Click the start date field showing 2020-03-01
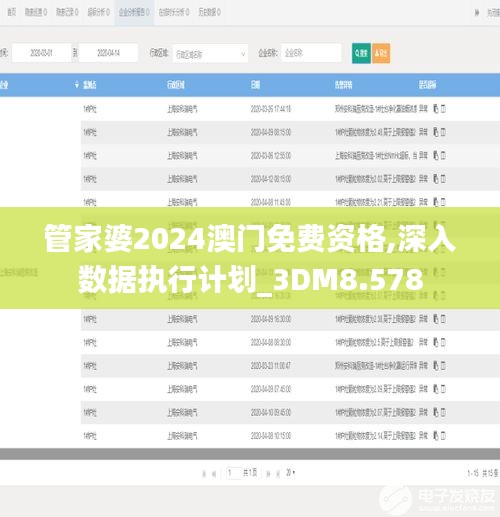The height and width of the screenshot is (517, 500). 41,53
